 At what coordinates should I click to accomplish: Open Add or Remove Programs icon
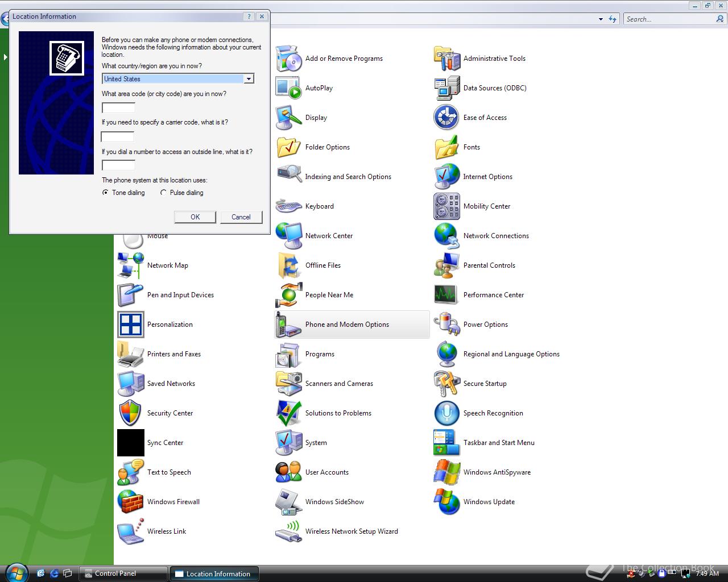[289, 59]
